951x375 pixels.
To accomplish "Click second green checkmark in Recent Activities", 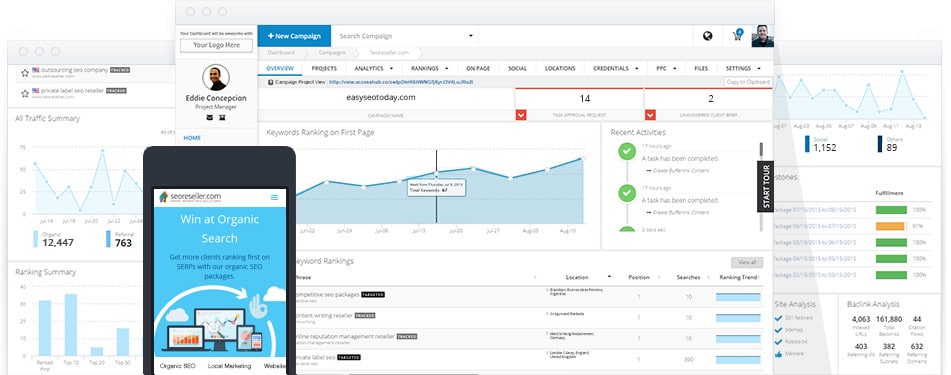I will coord(627,194).
